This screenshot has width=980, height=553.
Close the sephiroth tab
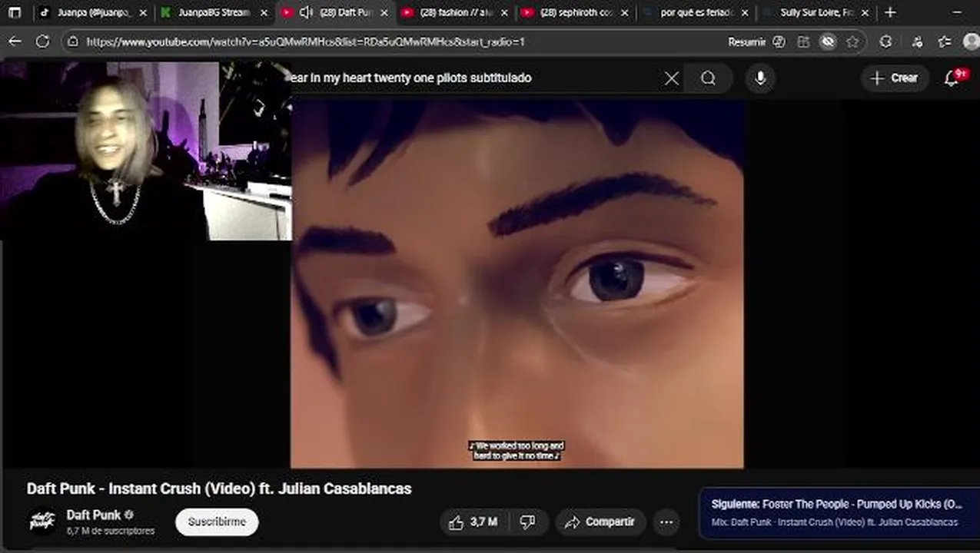624,12
